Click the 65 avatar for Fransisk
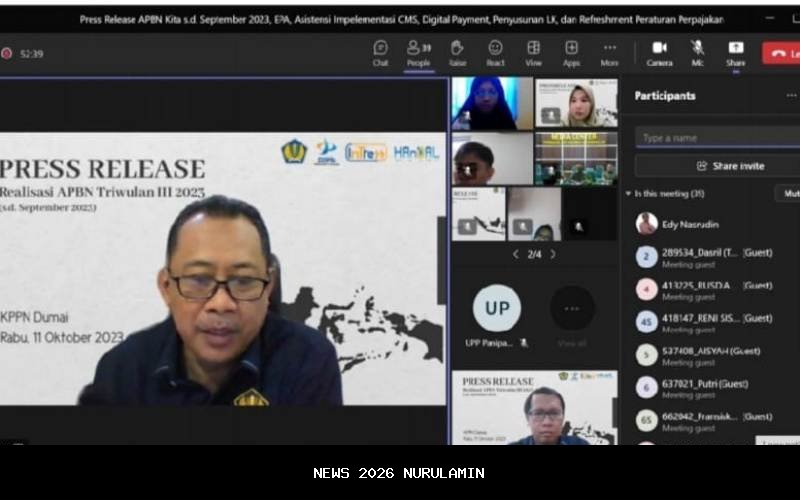The height and width of the screenshot is (500, 800). (646, 420)
